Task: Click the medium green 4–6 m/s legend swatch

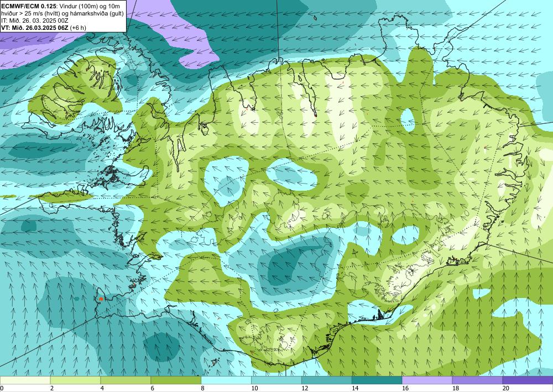Action: [126, 380]
